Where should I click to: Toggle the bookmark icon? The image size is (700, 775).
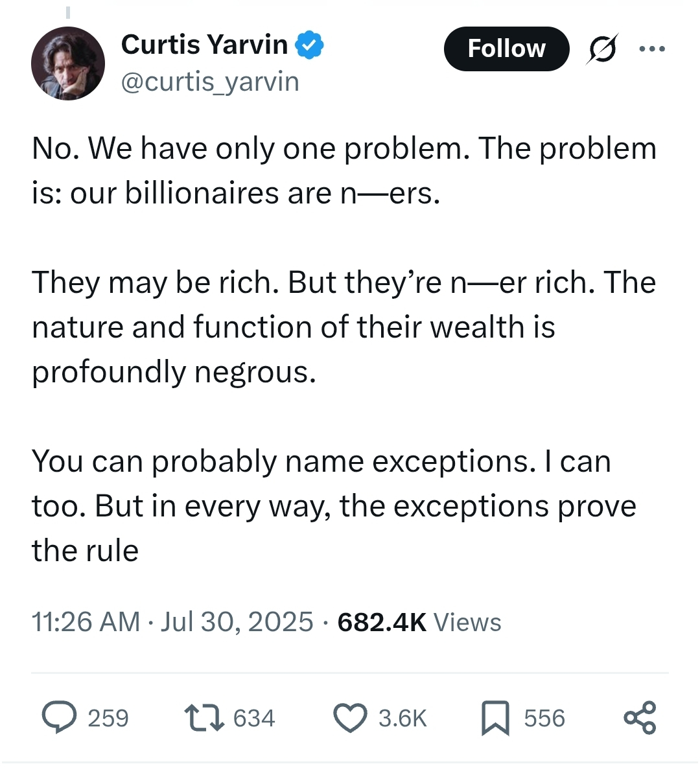pos(496,718)
